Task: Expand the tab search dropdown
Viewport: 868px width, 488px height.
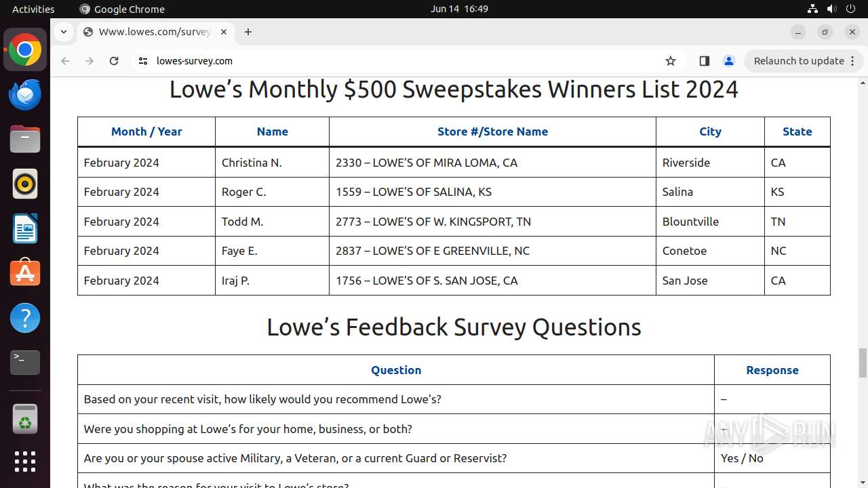Action: 63,32
